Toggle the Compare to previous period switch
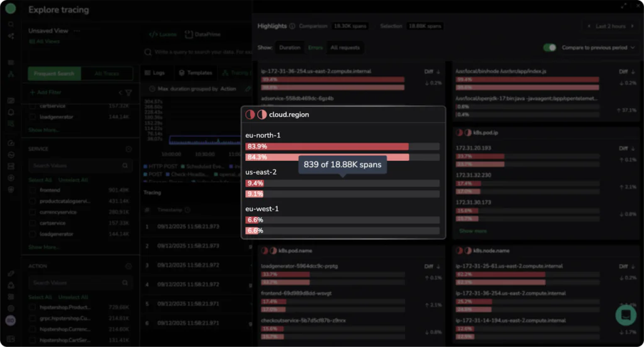The width and height of the screenshot is (644, 347). 550,48
